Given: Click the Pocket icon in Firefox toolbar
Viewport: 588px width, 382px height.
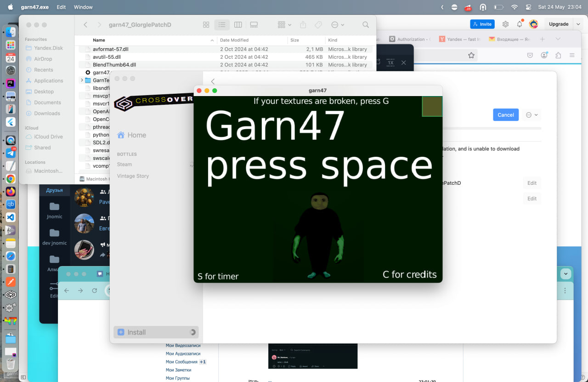Looking at the screenshot, I should (530, 55).
